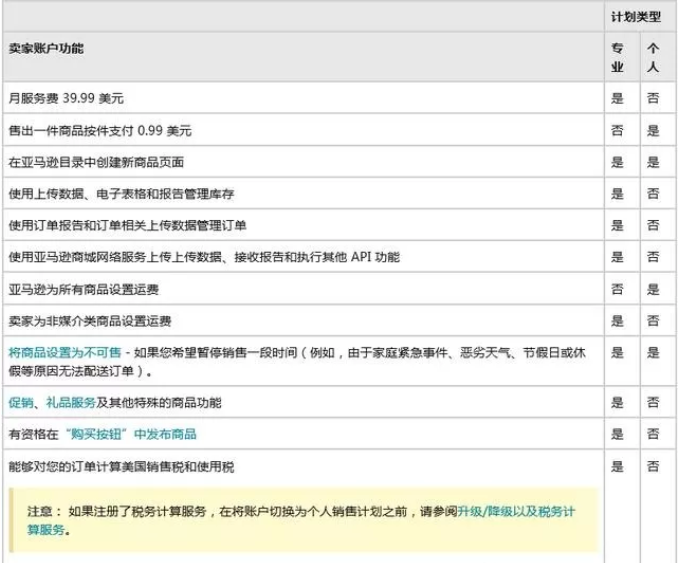The width and height of the screenshot is (681, 563).
Task: Open the 促销 link
Action: pos(21,403)
